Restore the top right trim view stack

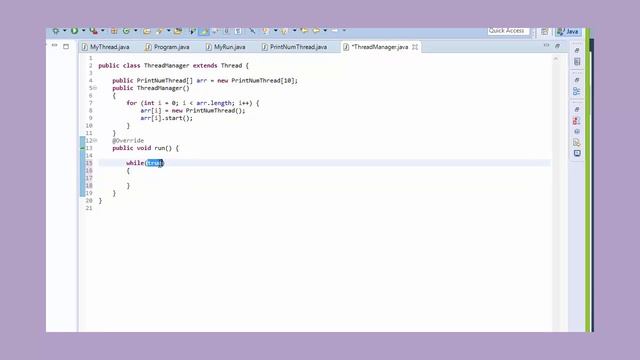[577, 51]
